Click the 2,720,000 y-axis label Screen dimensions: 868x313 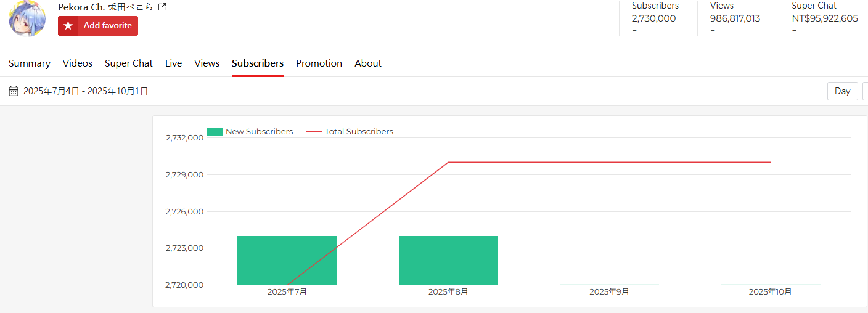click(184, 285)
